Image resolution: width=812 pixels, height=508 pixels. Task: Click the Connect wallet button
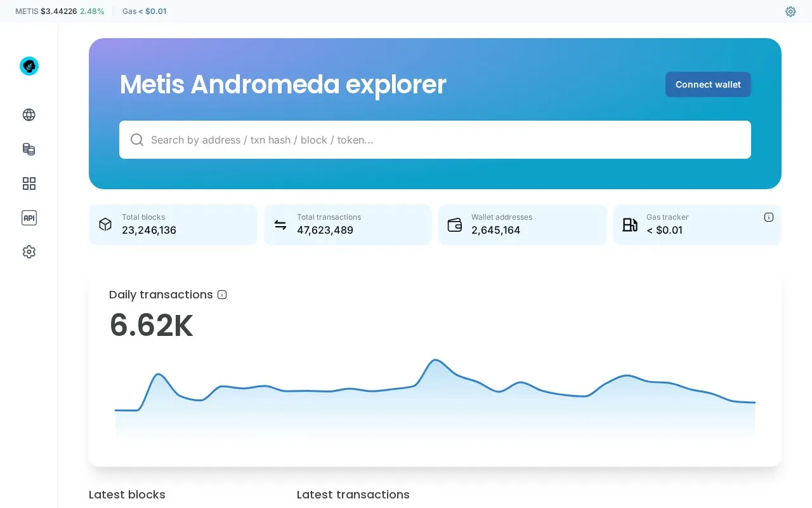pyautogui.click(x=708, y=84)
